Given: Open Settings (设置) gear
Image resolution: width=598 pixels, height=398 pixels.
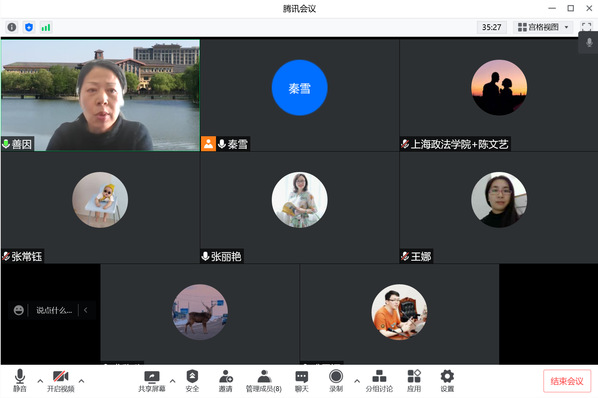Looking at the screenshot, I should pyautogui.click(x=447, y=381).
